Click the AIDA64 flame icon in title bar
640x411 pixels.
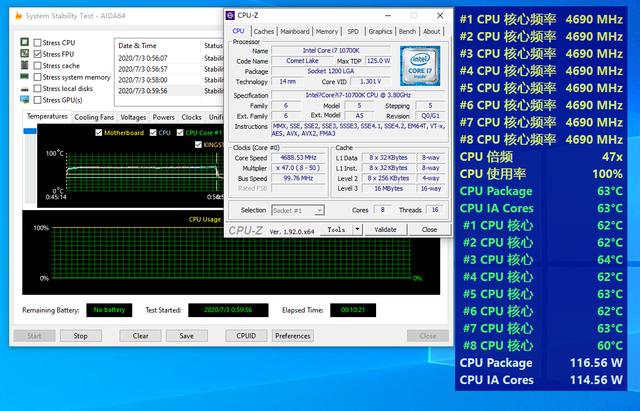point(18,16)
